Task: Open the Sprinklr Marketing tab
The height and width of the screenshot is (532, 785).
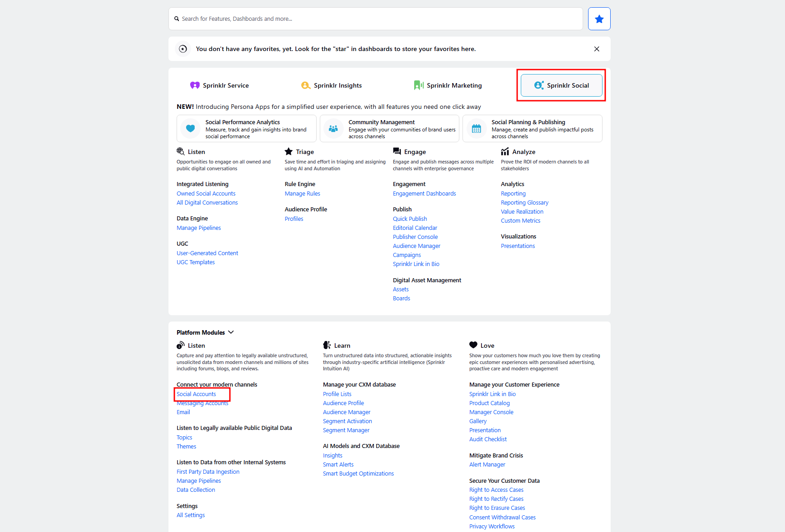Action: click(448, 85)
